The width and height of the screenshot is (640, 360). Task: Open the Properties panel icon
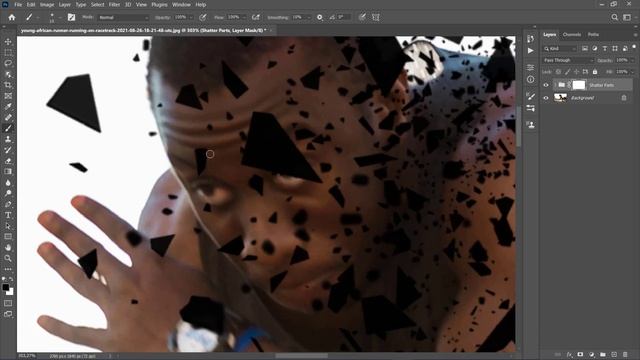530,67
